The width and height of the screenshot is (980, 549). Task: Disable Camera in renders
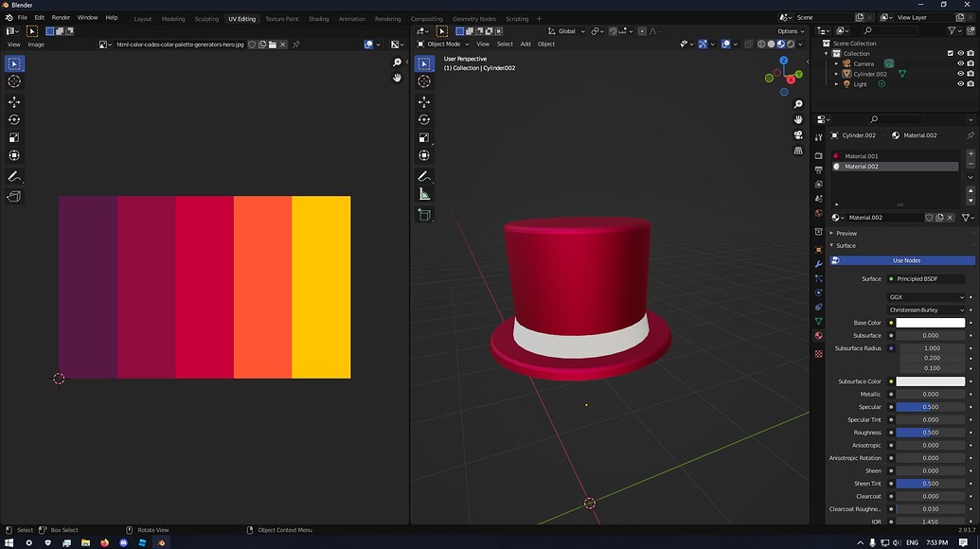(x=971, y=63)
